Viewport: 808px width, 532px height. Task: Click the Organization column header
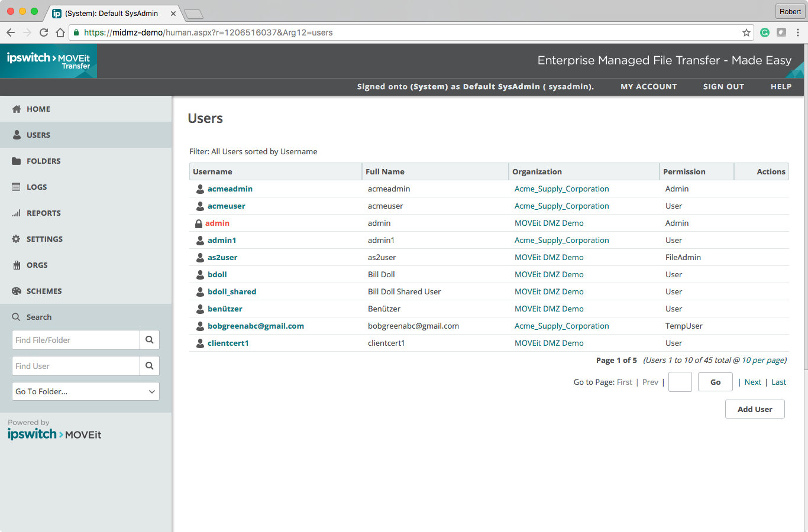584,171
